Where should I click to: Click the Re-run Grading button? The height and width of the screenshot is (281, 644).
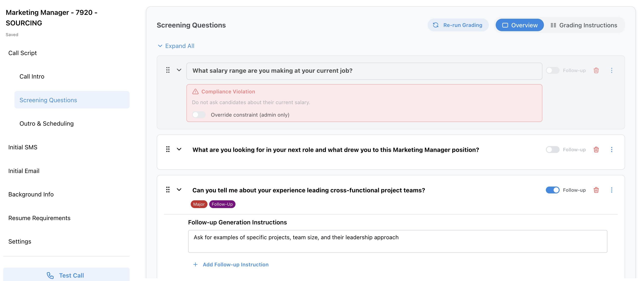tap(458, 25)
